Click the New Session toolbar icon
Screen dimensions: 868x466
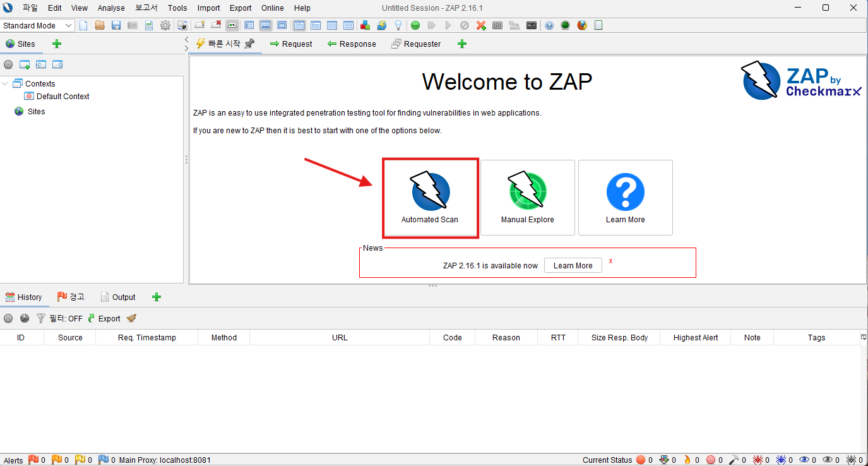pyautogui.click(x=83, y=26)
